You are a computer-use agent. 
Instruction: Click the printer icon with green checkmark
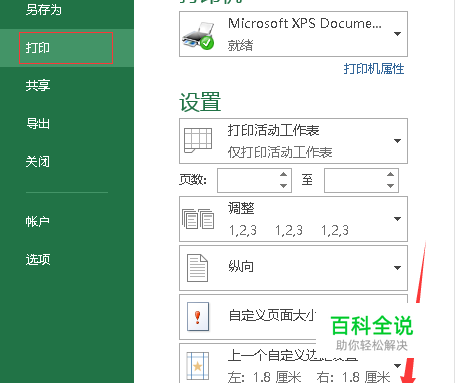pyautogui.click(x=199, y=36)
